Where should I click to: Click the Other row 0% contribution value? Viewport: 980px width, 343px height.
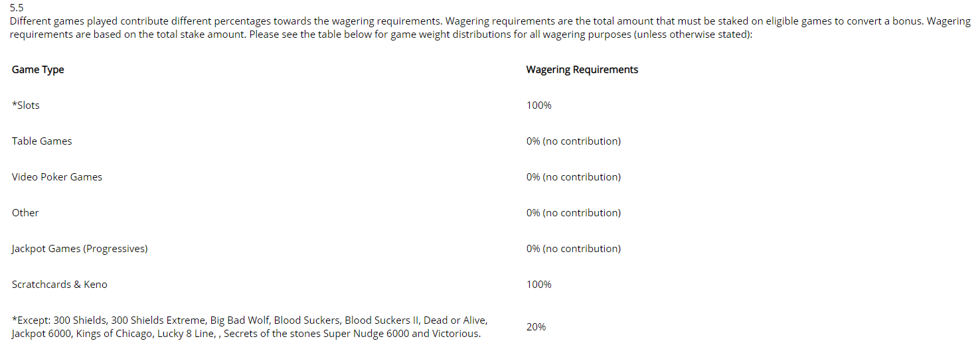(x=574, y=213)
